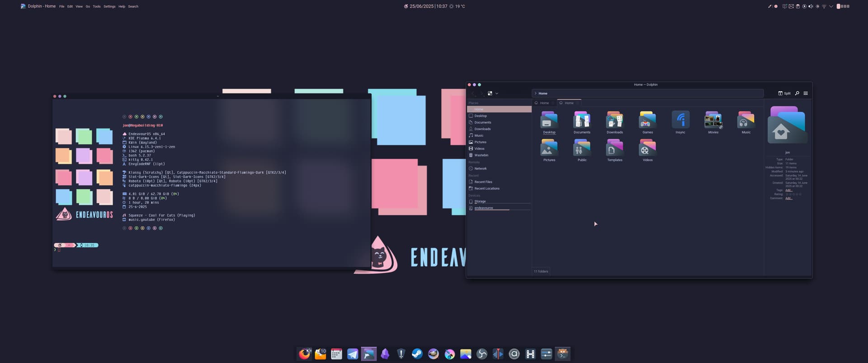Viewport: 868px width, 363px height.
Task: Toggle Split view in Dolphin
Action: 784,93
